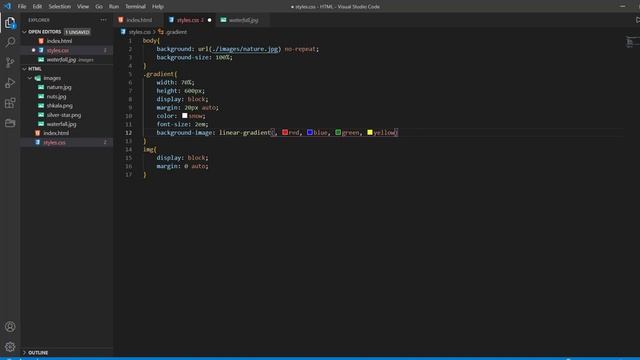640x360 pixels.
Task: Open nature.jpg in images folder
Action: coord(59,87)
